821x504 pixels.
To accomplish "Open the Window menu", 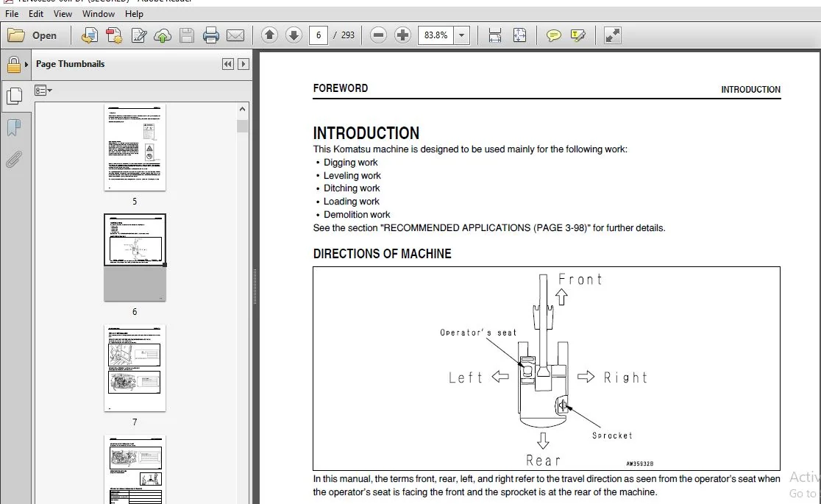I will (x=99, y=14).
